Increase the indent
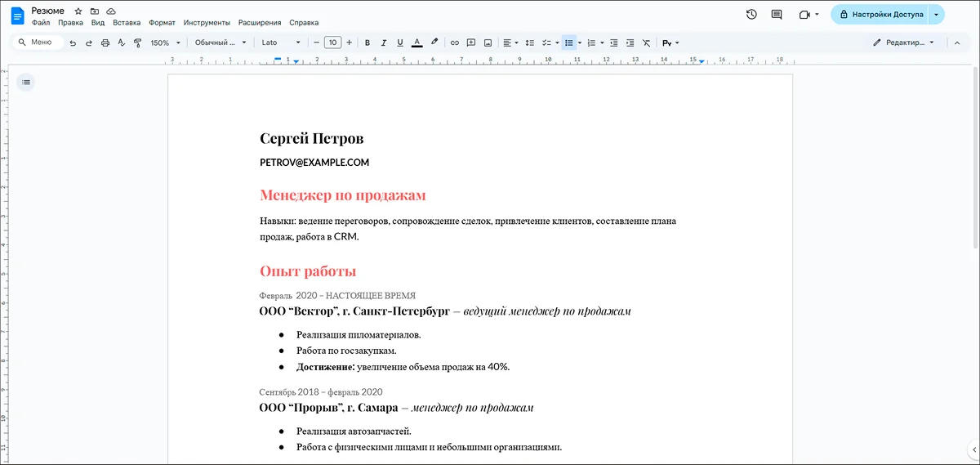Image resolution: width=980 pixels, height=465 pixels. pos(630,42)
